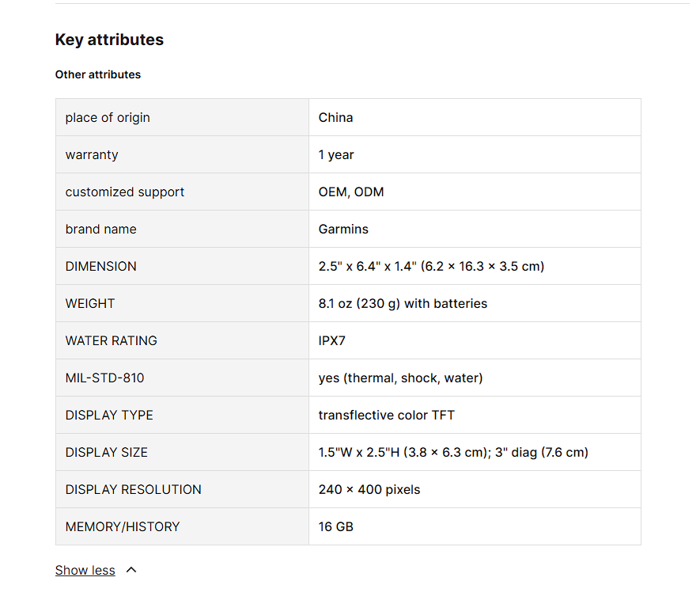Click the China value cell
The height and width of the screenshot is (600, 700).
coord(335,117)
